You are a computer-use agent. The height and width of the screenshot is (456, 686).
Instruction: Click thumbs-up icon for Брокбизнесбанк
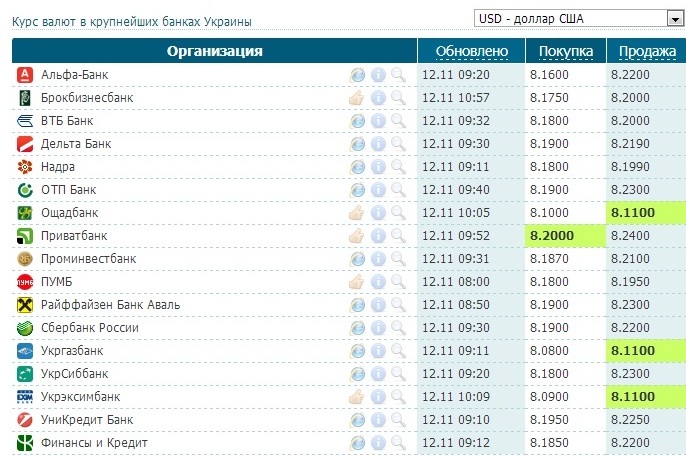tap(357, 98)
